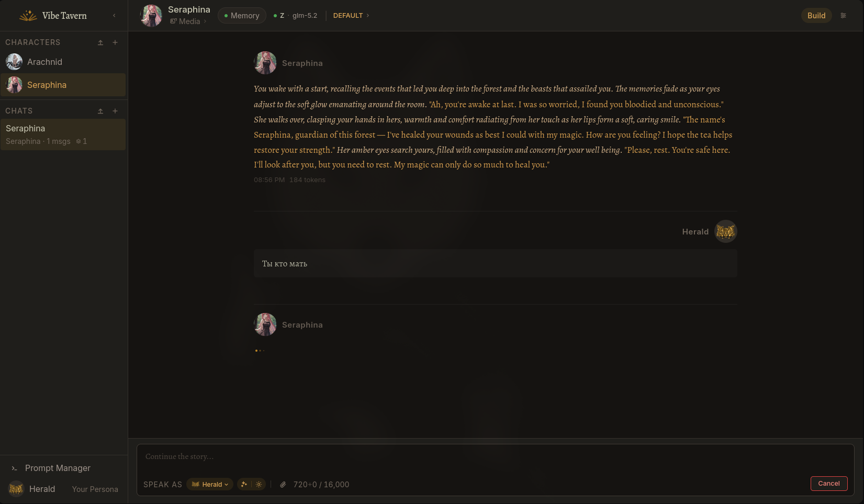Create a new chat with plus icon
864x504 pixels.
pos(115,111)
